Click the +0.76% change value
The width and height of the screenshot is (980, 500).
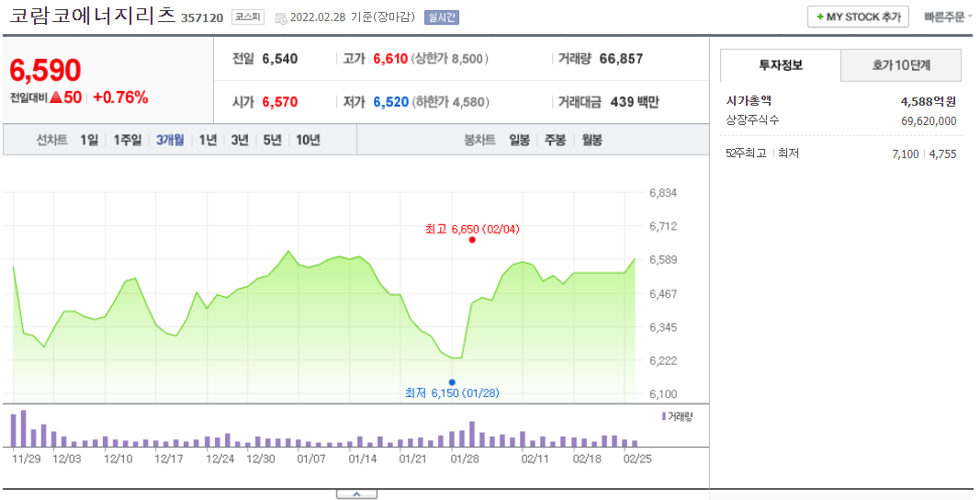(x=120, y=97)
